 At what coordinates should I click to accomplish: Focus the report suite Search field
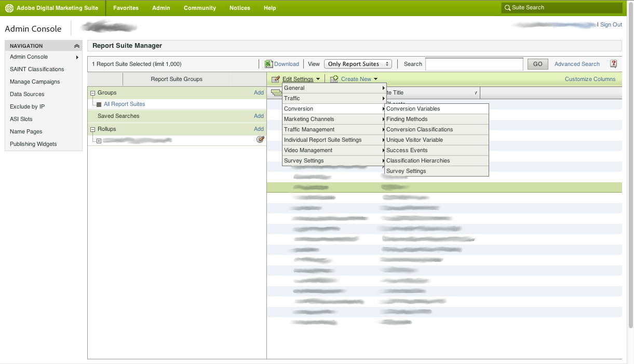[x=474, y=64]
